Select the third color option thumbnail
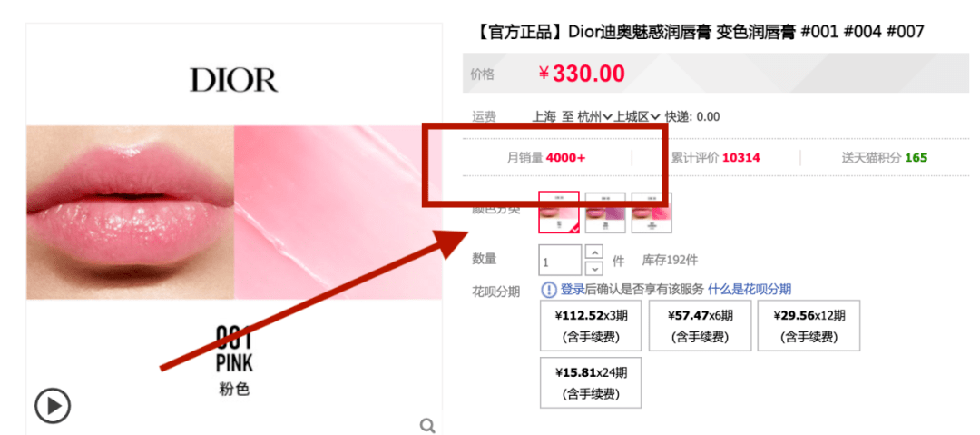The height and width of the screenshot is (435, 980). point(652,213)
